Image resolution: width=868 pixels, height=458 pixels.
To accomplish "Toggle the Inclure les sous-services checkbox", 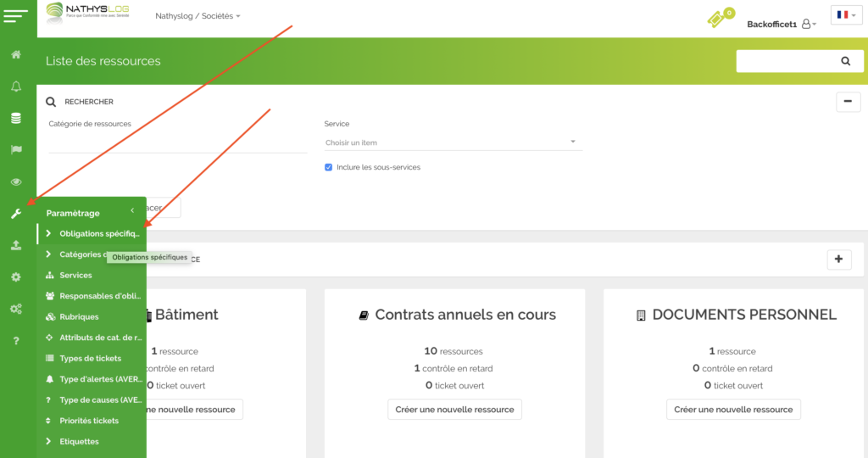I will [329, 167].
